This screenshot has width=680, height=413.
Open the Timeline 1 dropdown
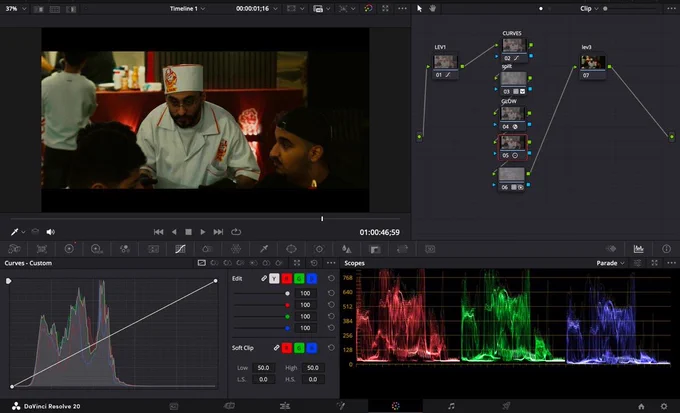(x=187, y=8)
